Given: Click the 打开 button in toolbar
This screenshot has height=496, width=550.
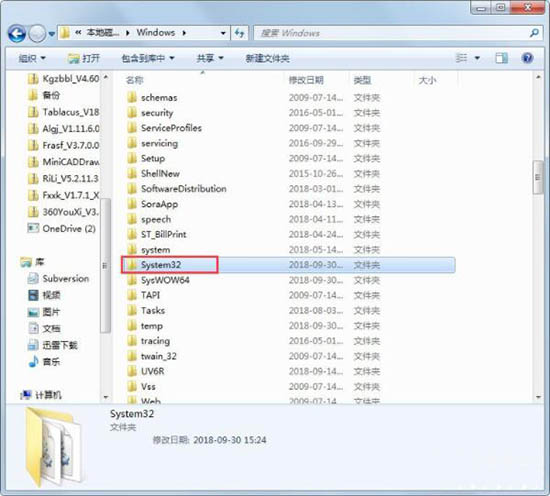Looking at the screenshot, I should click(x=84, y=58).
